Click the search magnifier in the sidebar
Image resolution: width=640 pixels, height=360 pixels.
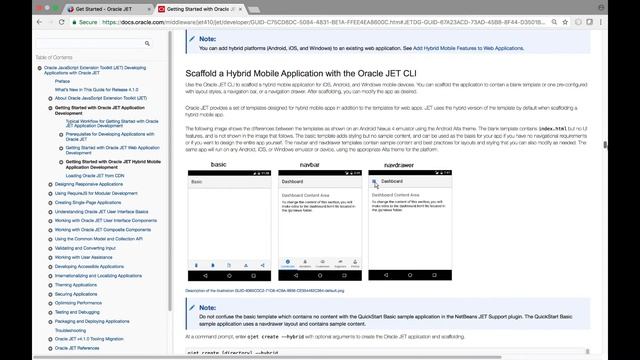pos(147,43)
